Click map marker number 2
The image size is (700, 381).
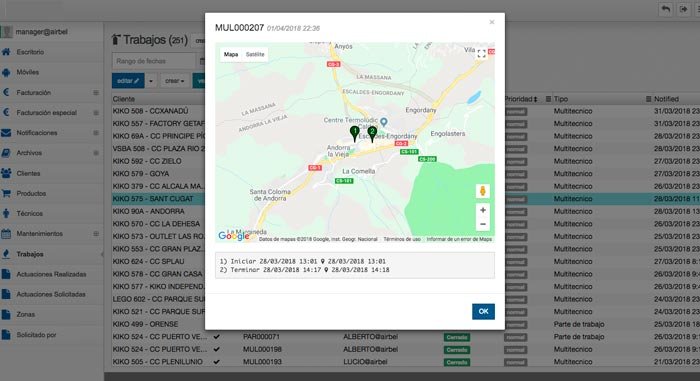372,133
